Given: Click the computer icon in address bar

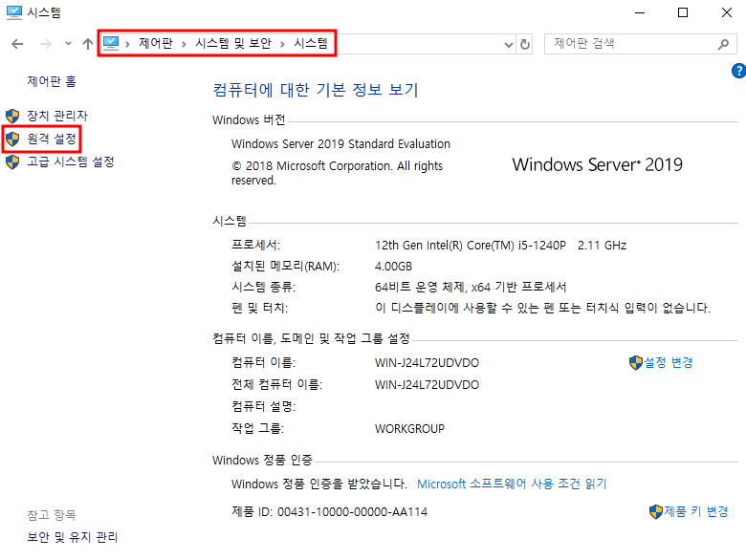Looking at the screenshot, I should pos(111,43).
